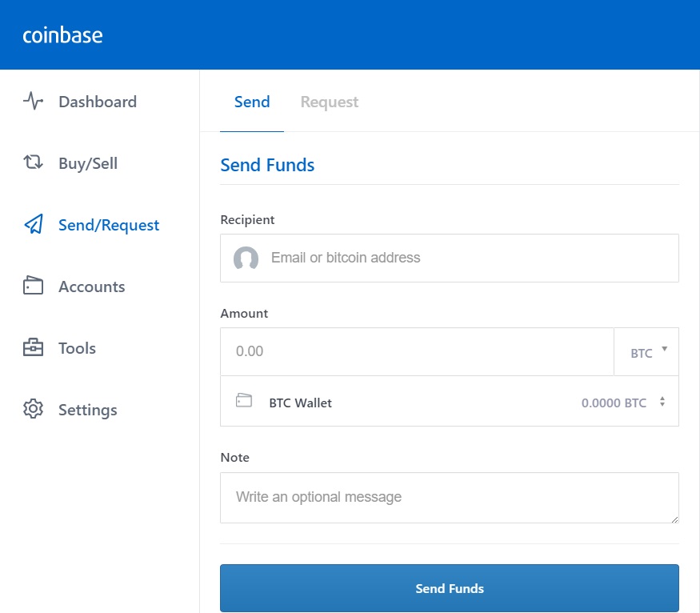The image size is (700, 613).
Task: Click the Tools briefcase icon
Action: 33,347
